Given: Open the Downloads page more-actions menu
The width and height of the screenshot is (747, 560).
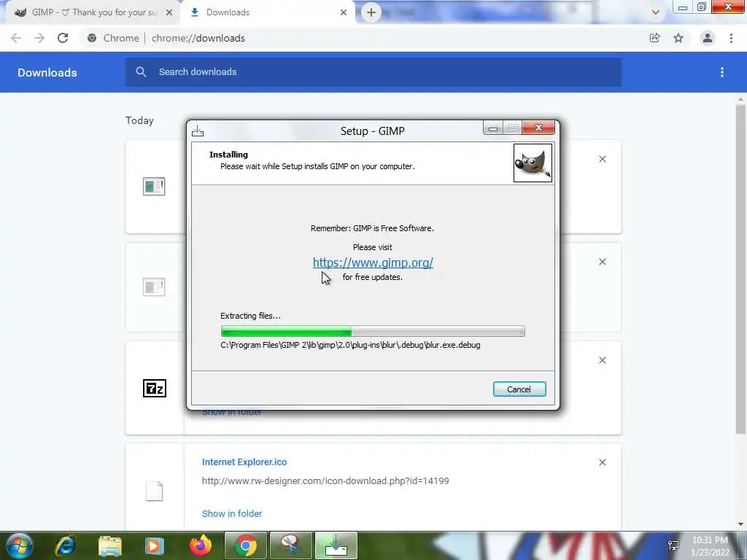Looking at the screenshot, I should tap(722, 72).
